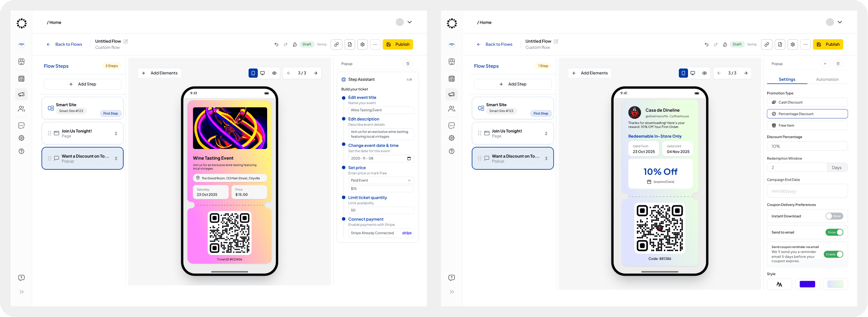The height and width of the screenshot is (317, 868).
Task: Click the back arrow in right window Popup panel
Action: pos(826,64)
